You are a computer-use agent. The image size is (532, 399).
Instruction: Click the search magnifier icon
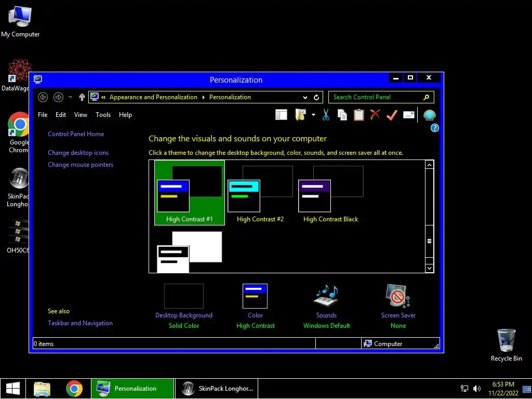pos(426,97)
